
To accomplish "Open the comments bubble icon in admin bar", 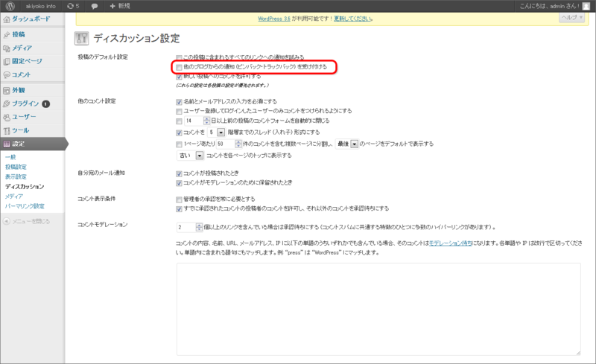I will pos(95,6).
